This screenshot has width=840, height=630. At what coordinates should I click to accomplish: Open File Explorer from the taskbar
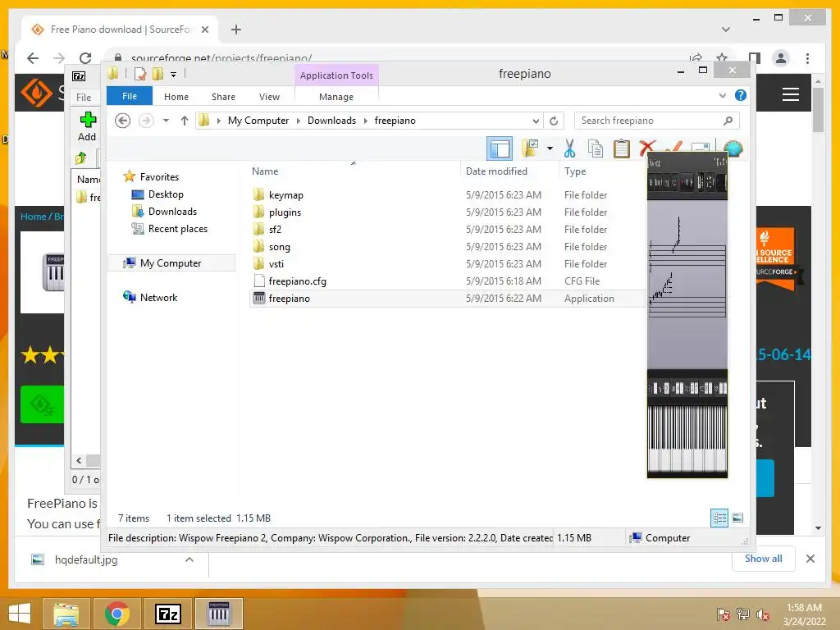(66, 614)
